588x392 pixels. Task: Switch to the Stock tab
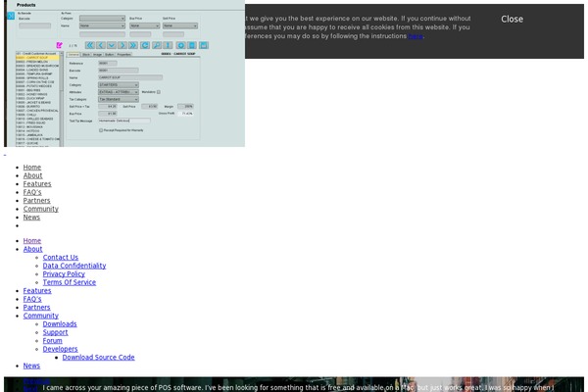pyautogui.click(x=86, y=55)
